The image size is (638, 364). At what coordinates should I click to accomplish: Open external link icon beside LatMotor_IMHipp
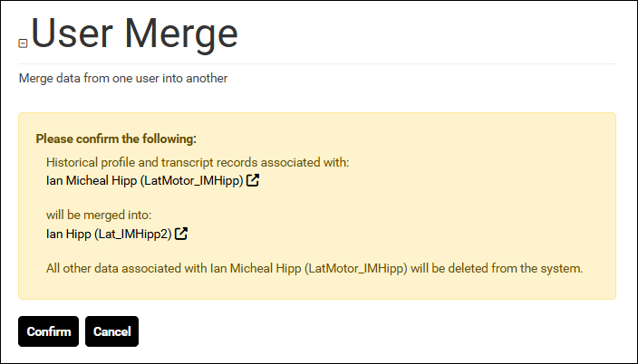(253, 180)
